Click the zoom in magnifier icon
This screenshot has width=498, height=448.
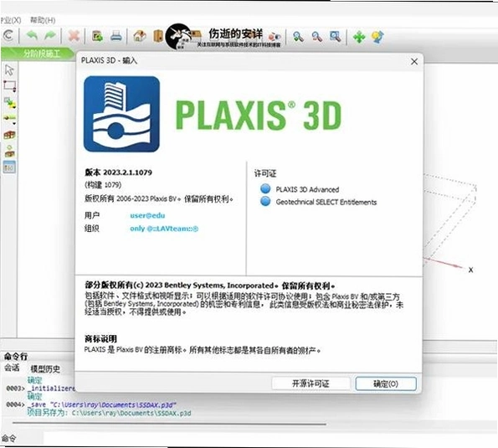298,37
